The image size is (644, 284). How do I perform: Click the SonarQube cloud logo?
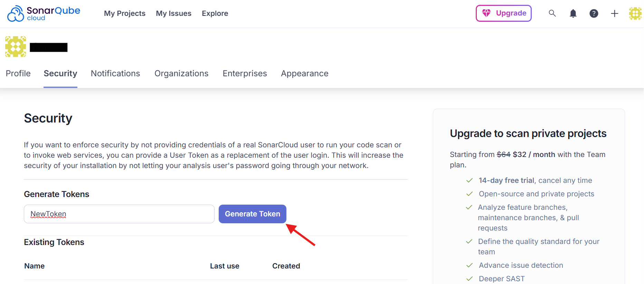44,13
